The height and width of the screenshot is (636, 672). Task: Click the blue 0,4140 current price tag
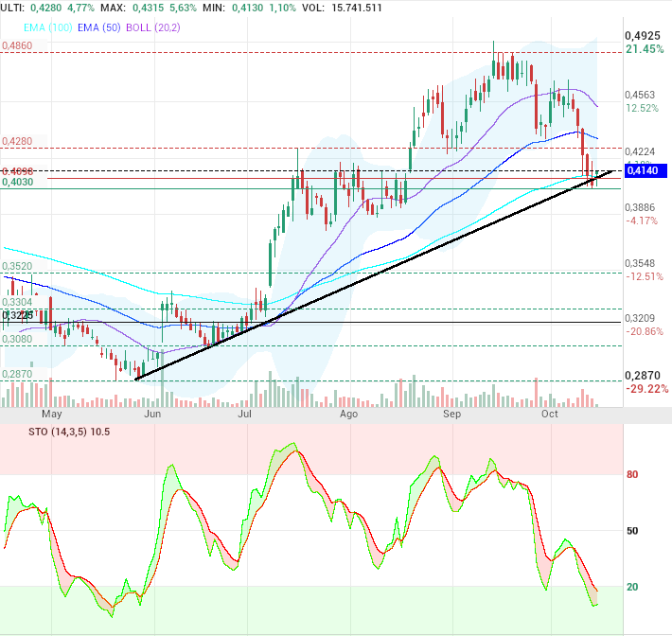click(x=647, y=171)
